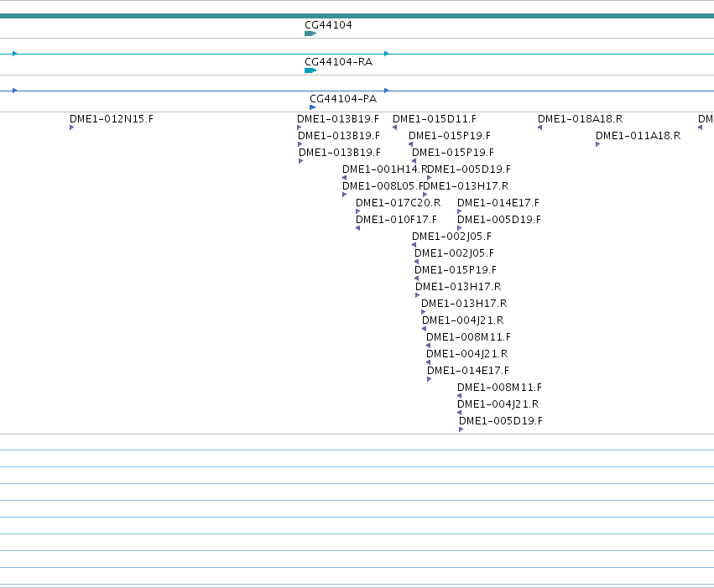
Task: Click the DME1-015D11.F arrow marker
Action: 395,127
